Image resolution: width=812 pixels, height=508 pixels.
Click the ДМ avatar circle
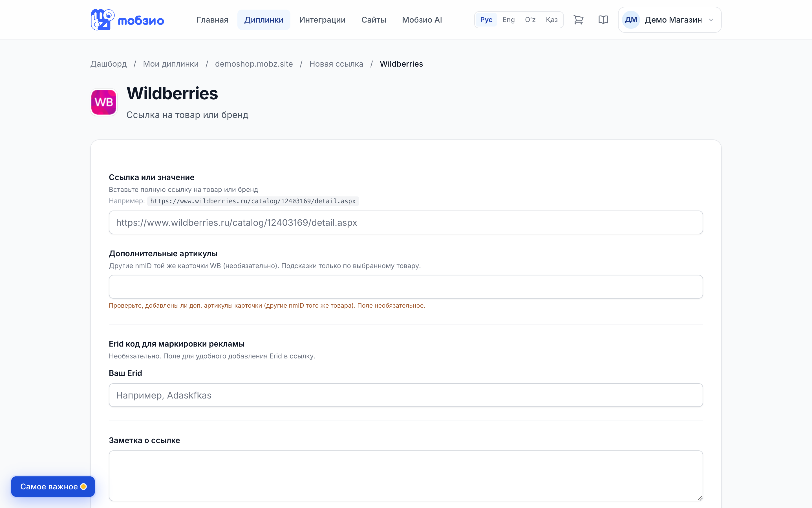pos(631,20)
